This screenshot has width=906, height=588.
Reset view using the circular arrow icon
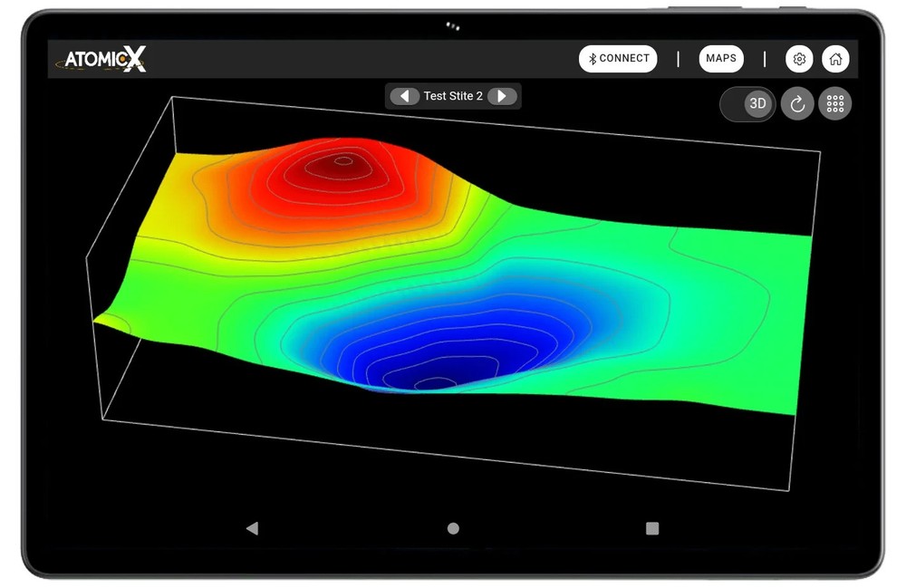pyautogui.click(x=797, y=104)
